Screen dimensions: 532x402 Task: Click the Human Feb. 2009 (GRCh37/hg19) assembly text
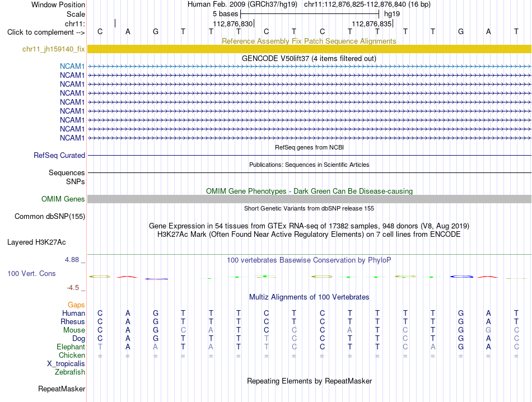click(x=242, y=4)
